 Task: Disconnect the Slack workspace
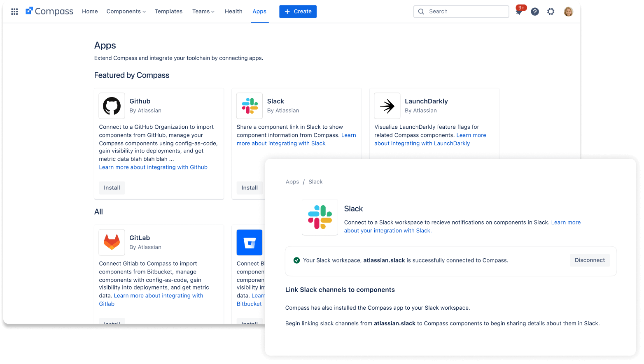coord(590,260)
